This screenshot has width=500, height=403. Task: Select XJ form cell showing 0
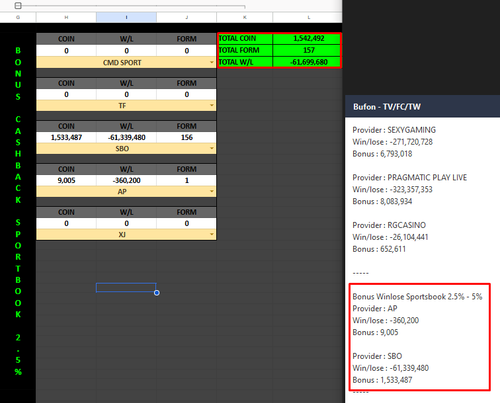(x=187, y=223)
